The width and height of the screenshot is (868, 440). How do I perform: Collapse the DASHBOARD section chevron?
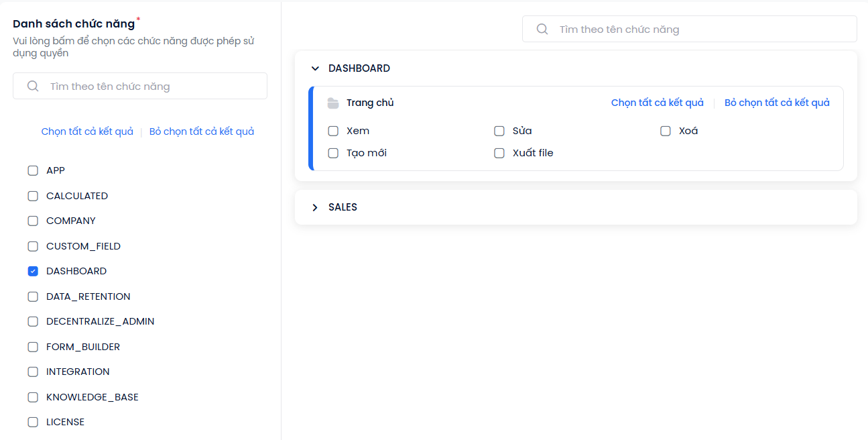[315, 68]
